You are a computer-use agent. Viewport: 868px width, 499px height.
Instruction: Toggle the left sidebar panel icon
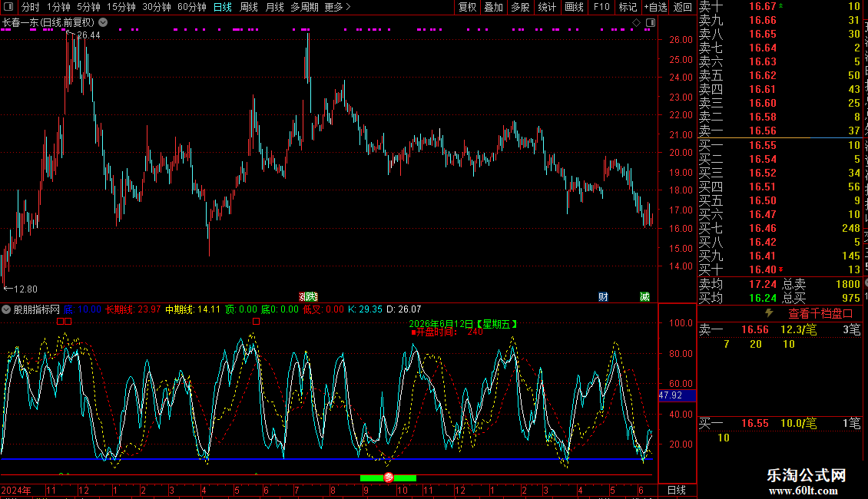pos(8,7)
